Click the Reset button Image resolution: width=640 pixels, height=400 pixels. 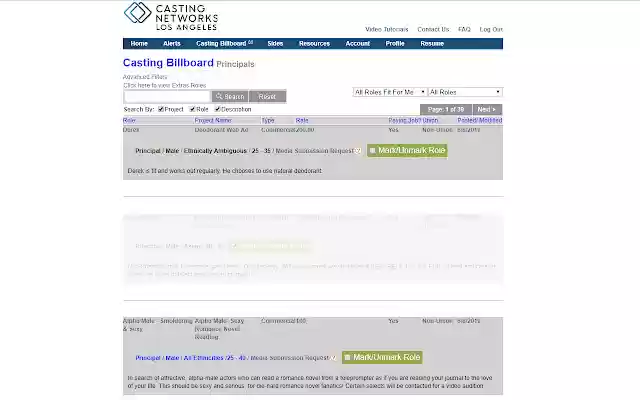click(x=267, y=96)
